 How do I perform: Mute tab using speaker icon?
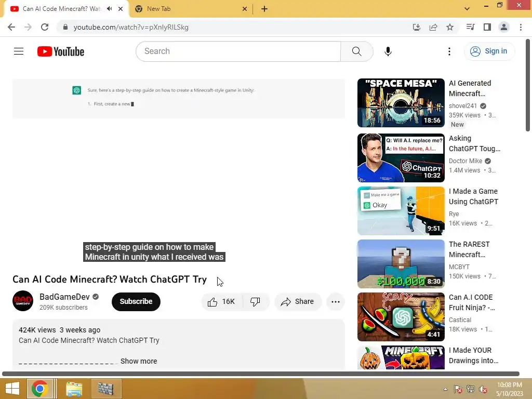pyautogui.click(x=109, y=9)
